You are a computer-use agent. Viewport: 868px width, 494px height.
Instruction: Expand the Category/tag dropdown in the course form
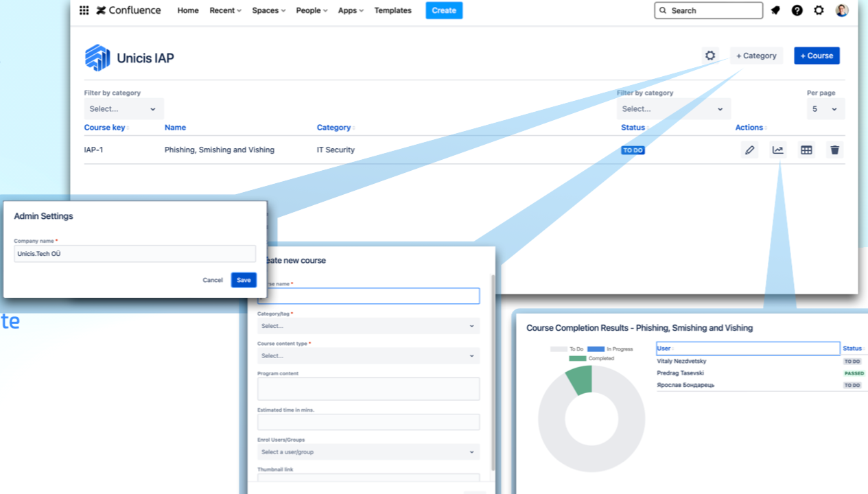tap(368, 326)
